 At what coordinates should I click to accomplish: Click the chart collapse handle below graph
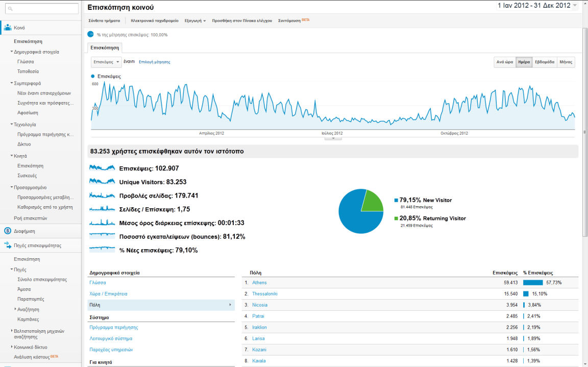333,138
